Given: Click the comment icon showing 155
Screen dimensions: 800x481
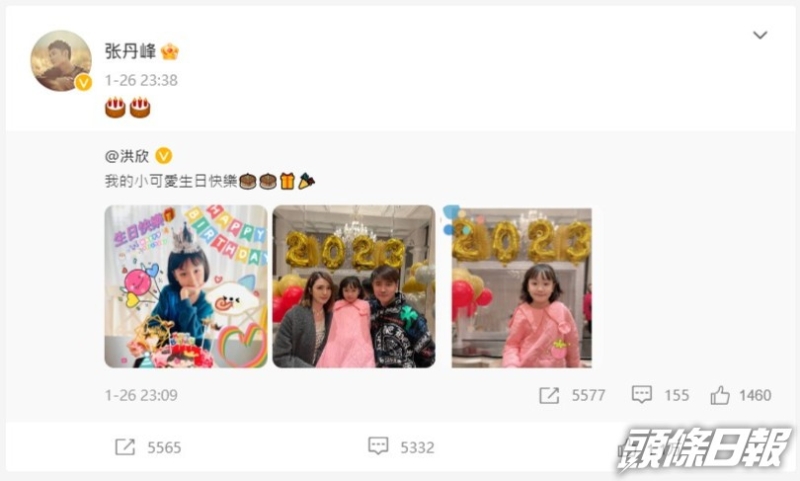Looking at the screenshot, I should 641,394.
